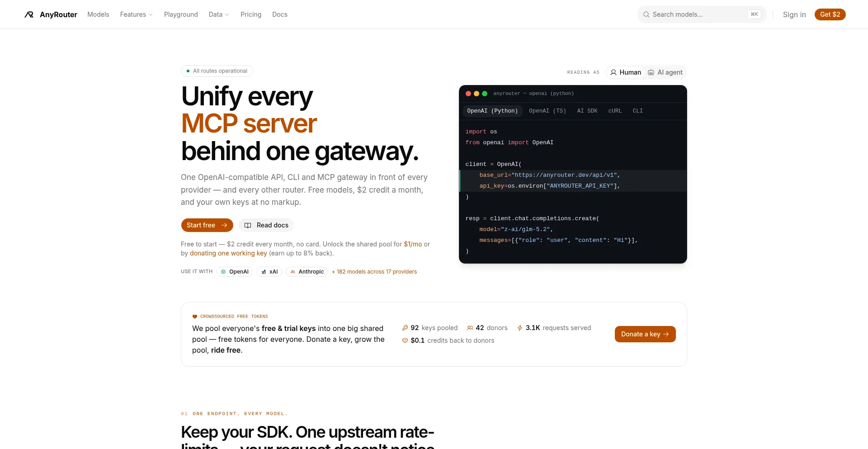The width and height of the screenshot is (868, 449).
Task: Click the key icon beside keys pooled
Action: [405, 328]
